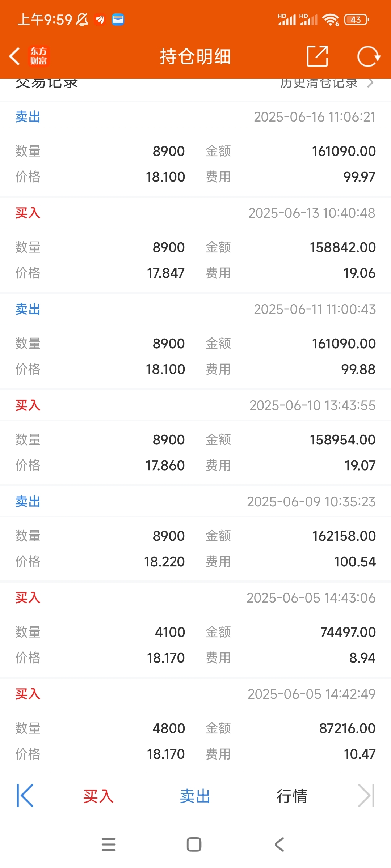This screenshot has width=391, height=868.
Task: Select the buy record dated 2025-06-10 13:43:55
Action: coord(195,438)
